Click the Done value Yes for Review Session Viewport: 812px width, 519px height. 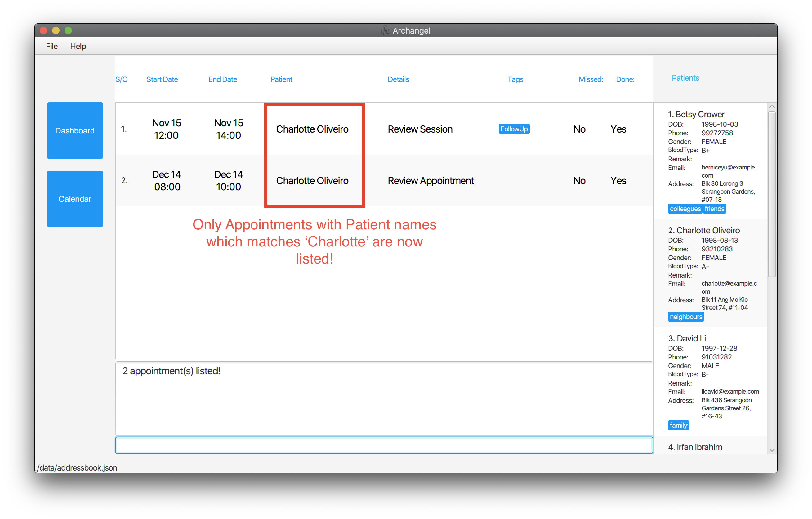(x=618, y=129)
